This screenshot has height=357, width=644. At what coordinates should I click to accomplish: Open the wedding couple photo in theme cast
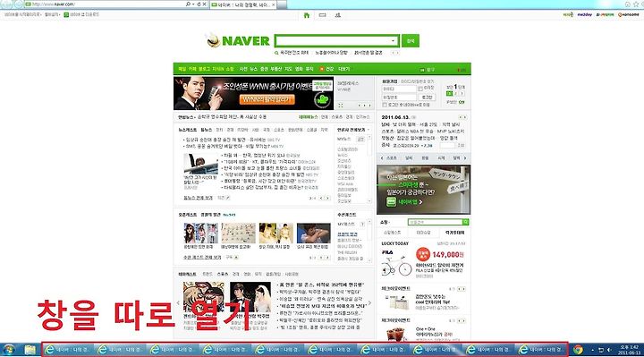(x=250, y=297)
